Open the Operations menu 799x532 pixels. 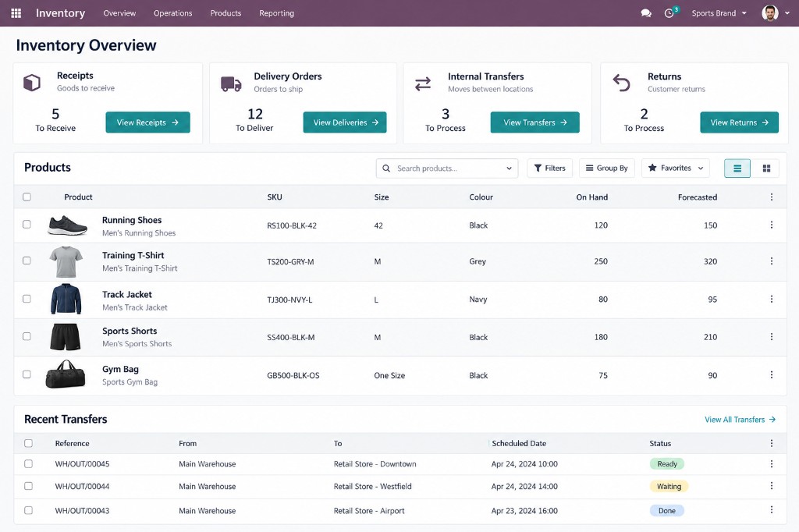pos(172,13)
